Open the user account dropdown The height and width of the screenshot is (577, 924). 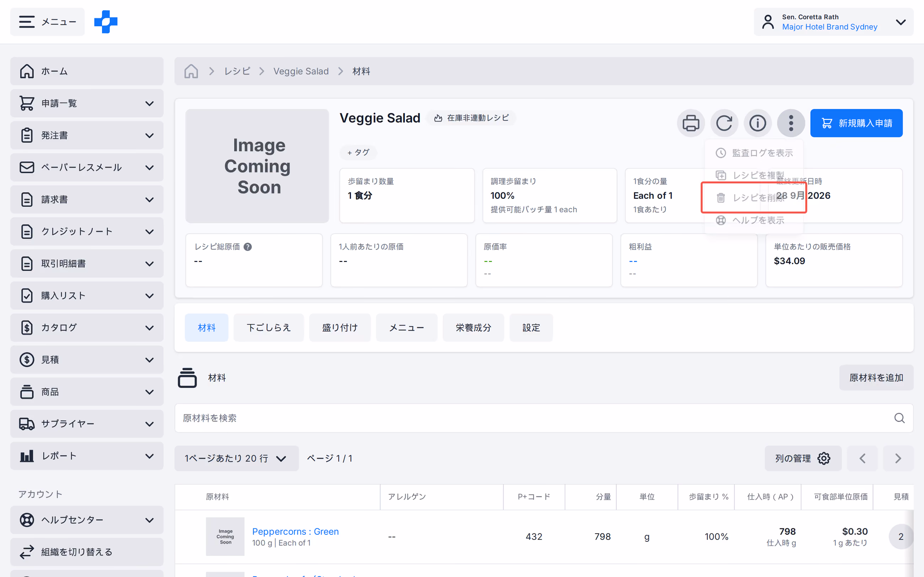833,22
